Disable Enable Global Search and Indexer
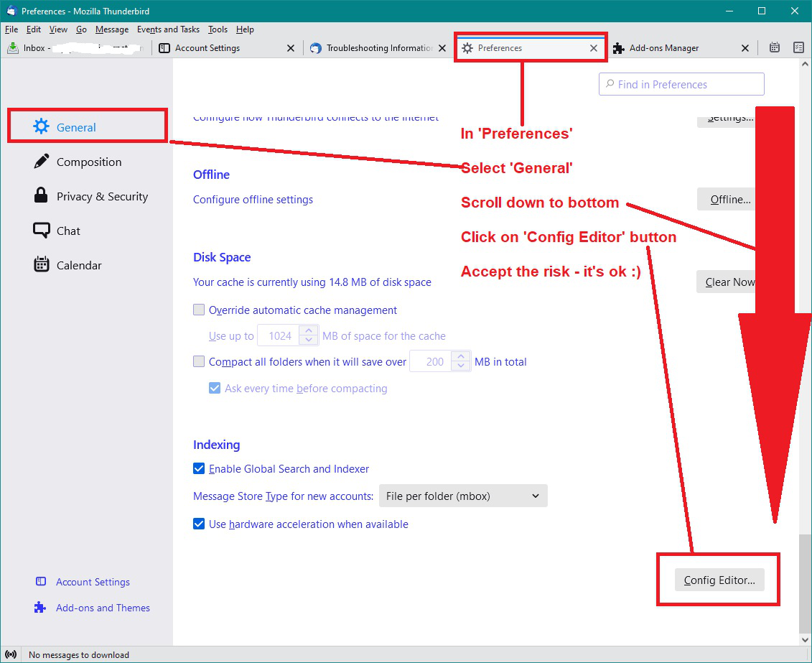812x663 pixels. (199, 469)
